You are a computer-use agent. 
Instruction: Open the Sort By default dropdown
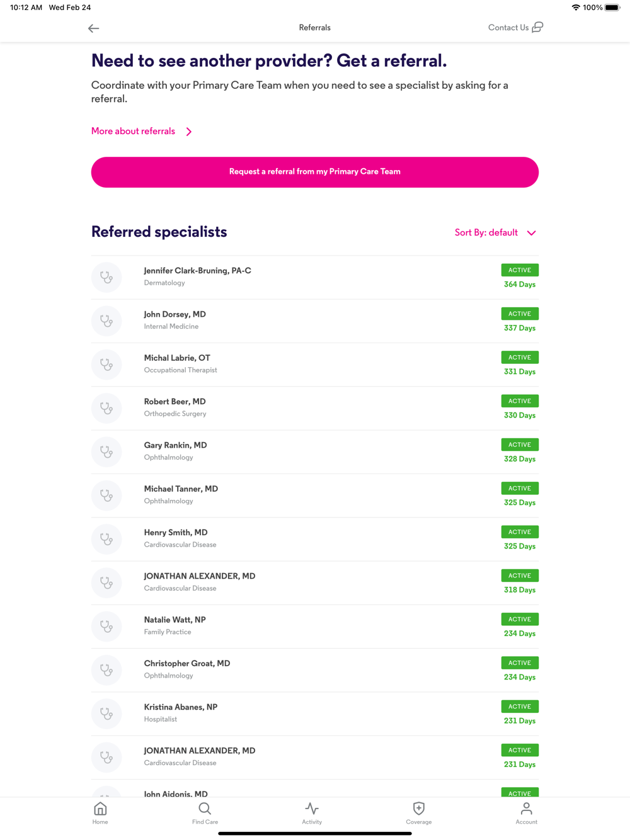pos(486,232)
